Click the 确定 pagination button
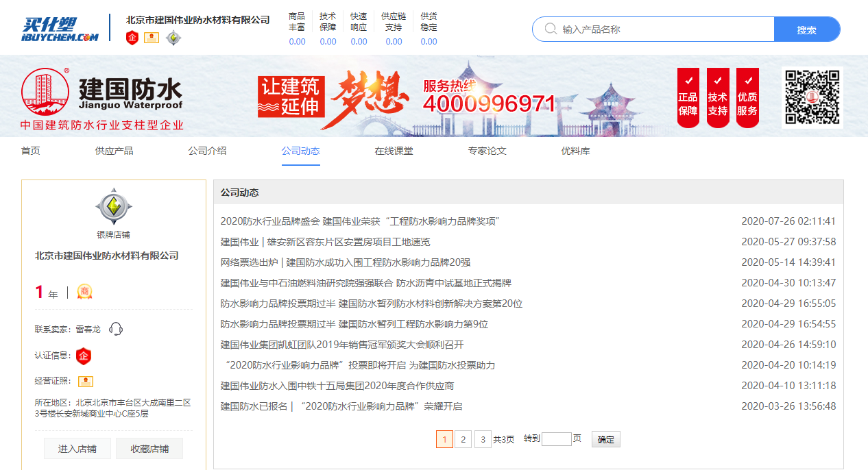Screen dimensions: 868x470 point(606,439)
